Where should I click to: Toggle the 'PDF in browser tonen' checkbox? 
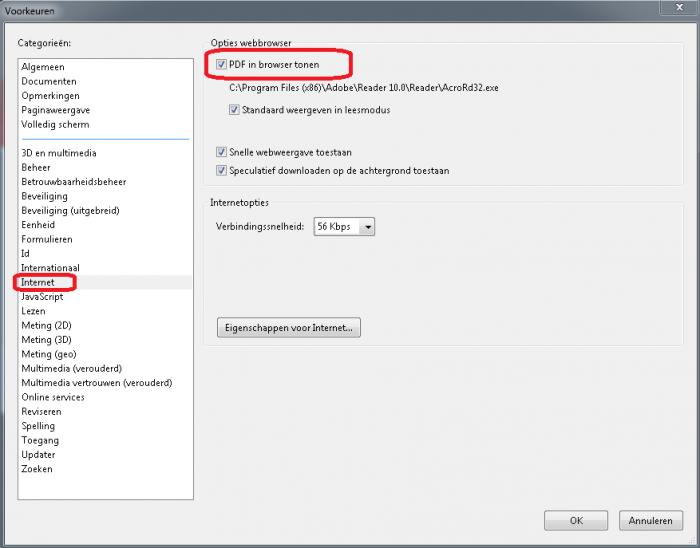point(221,64)
